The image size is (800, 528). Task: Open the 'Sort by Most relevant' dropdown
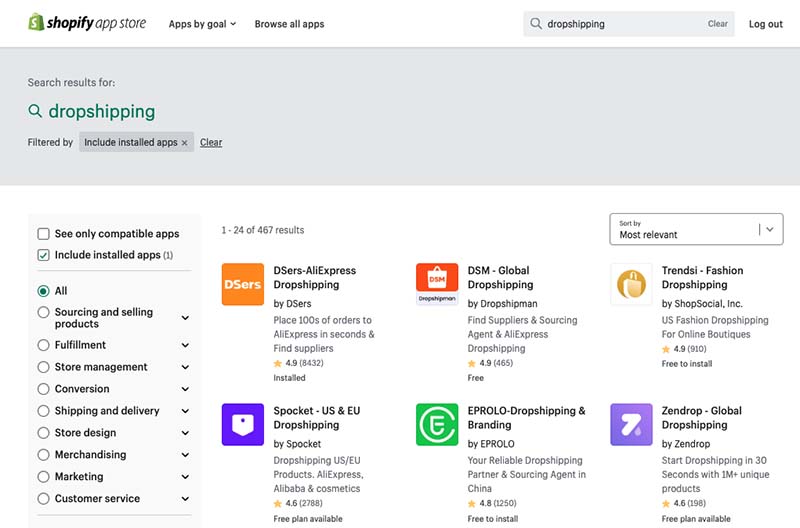click(696, 229)
